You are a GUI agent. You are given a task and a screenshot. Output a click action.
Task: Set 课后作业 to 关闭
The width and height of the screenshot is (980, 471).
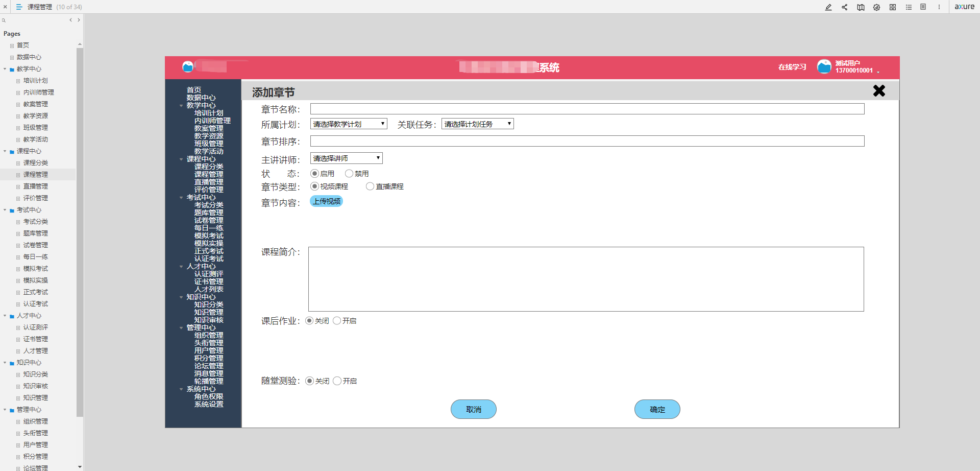(309, 321)
